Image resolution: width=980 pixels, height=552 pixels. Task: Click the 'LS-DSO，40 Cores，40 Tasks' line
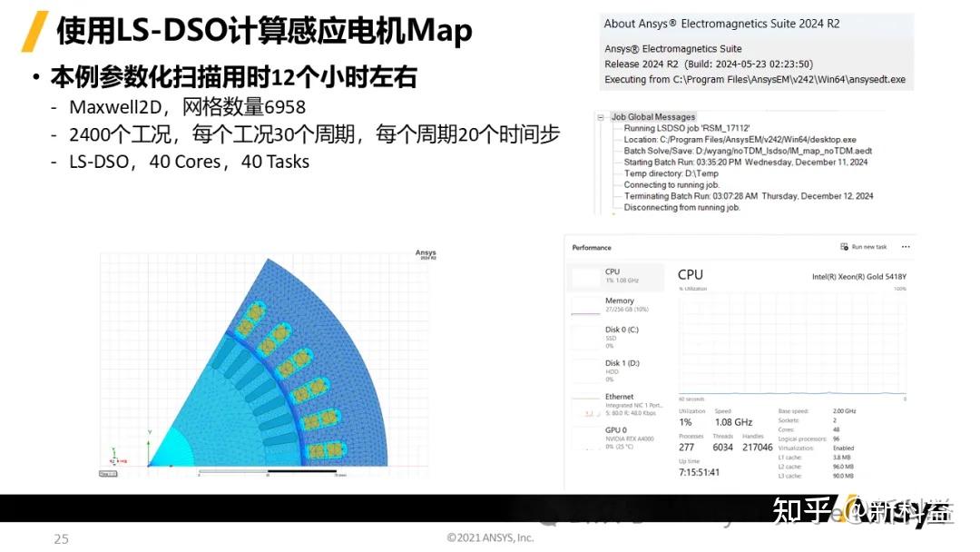189,162
